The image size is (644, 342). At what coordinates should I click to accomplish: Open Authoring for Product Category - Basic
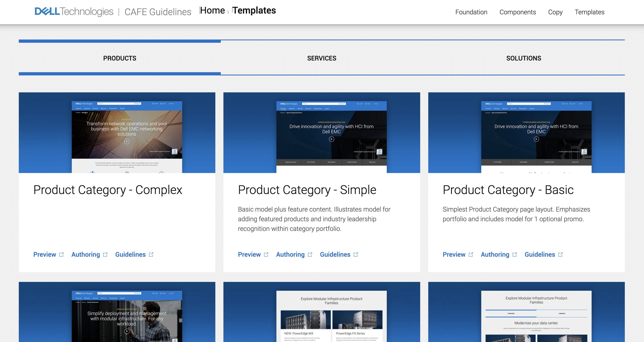[x=495, y=254]
